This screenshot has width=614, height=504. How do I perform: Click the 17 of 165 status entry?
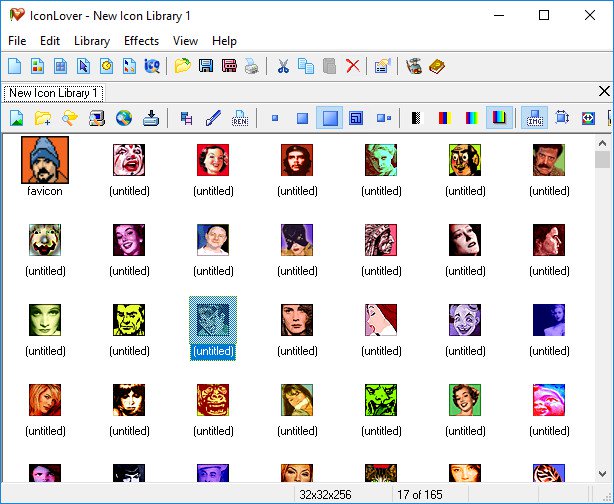(x=420, y=495)
